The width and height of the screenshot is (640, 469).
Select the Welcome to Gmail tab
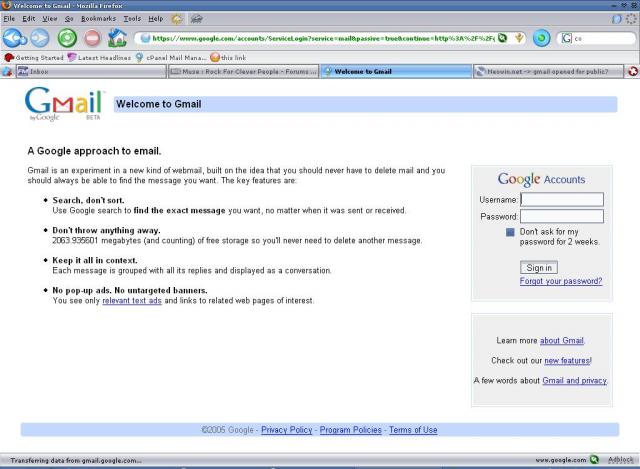396,71
